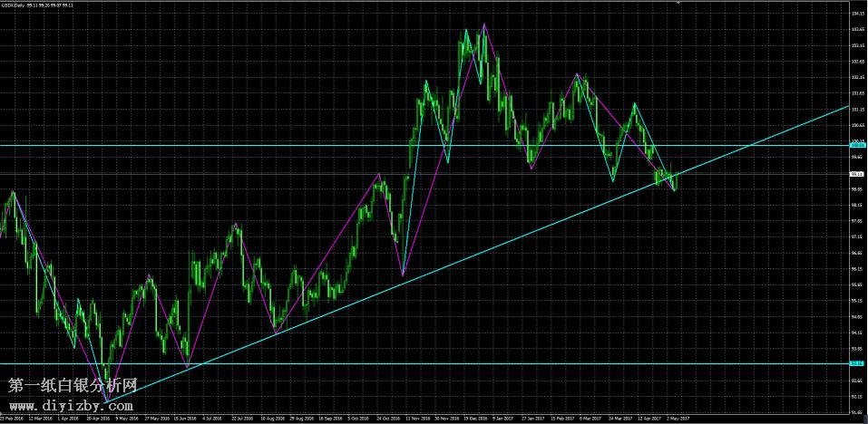868x424 pixels.
Task: Click the 12 Apr 2017 date label
Action: click(x=649, y=419)
